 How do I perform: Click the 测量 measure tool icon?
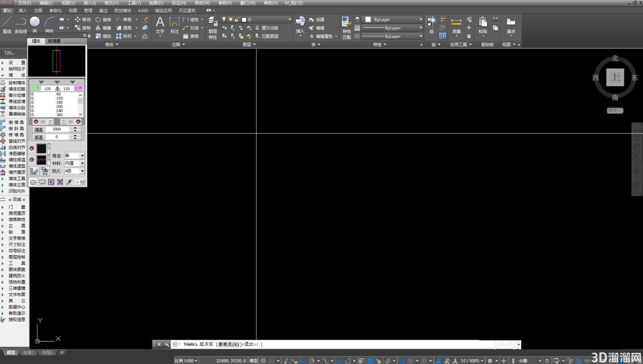pos(456,25)
